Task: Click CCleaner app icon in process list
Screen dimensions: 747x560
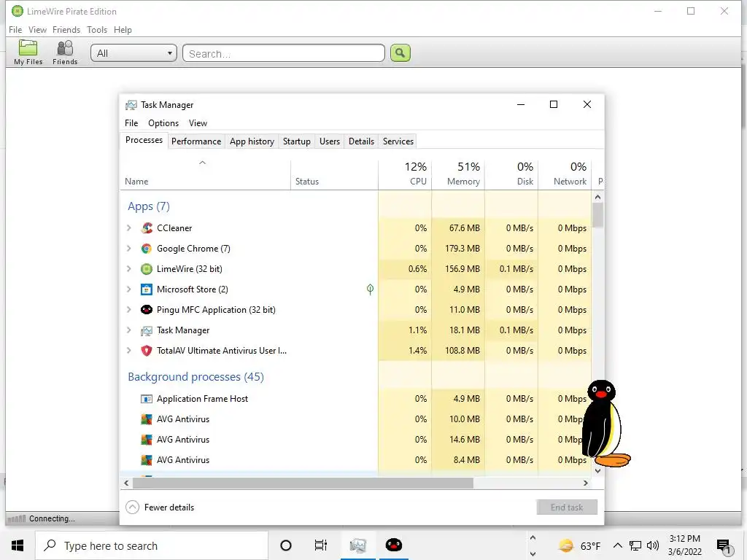Action: (147, 228)
